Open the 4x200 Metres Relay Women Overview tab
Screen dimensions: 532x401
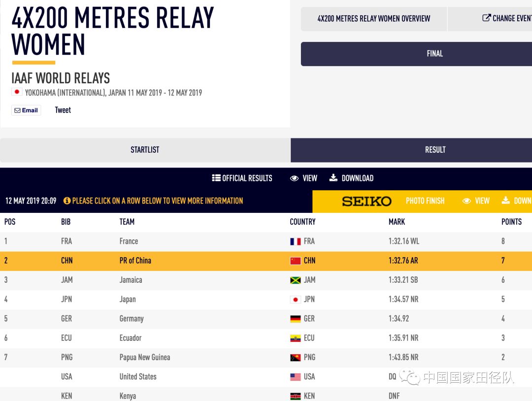373,19
